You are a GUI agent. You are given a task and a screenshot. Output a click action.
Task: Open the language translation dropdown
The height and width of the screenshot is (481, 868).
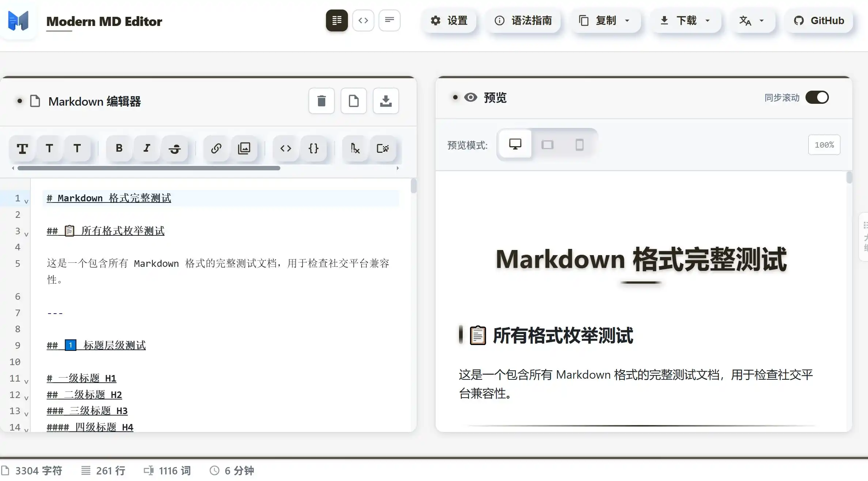click(x=752, y=20)
